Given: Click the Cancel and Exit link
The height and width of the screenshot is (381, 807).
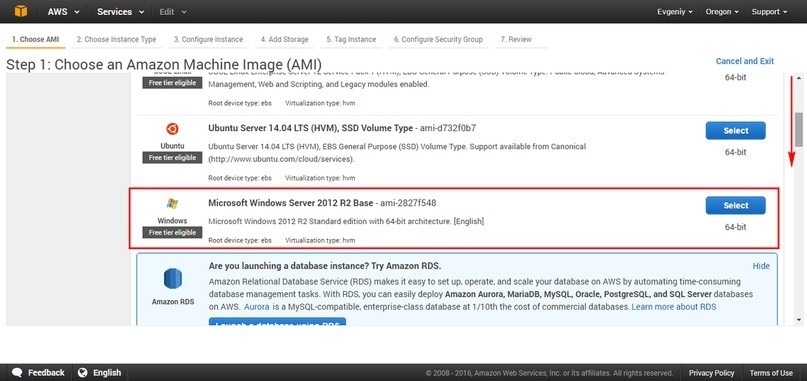Looking at the screenshot, I should pos(745,61).
